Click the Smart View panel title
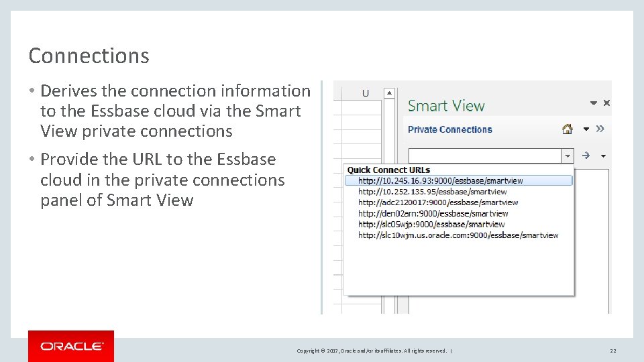 (446, 106)
